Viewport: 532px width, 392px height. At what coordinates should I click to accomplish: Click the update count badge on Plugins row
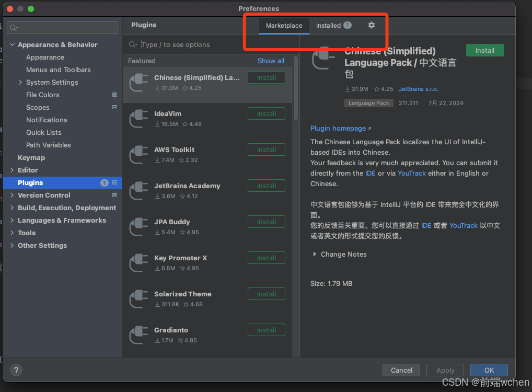104,183
